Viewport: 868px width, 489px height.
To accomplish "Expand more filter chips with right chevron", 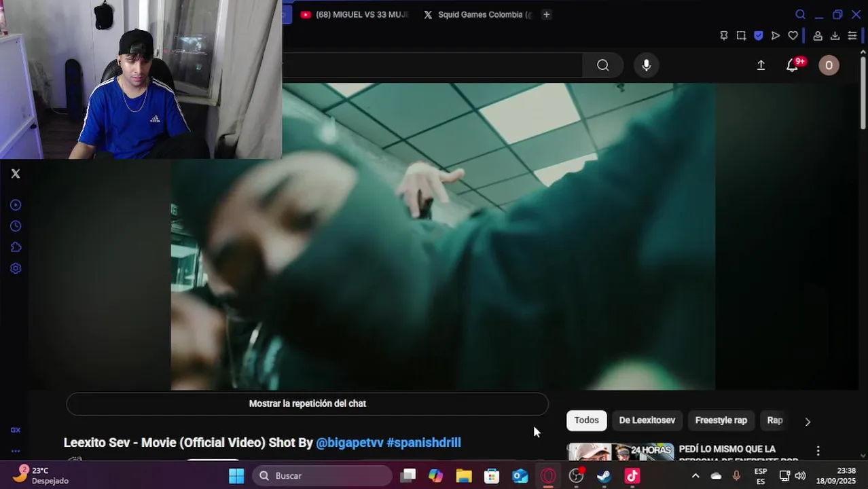I will click(808, 421).
